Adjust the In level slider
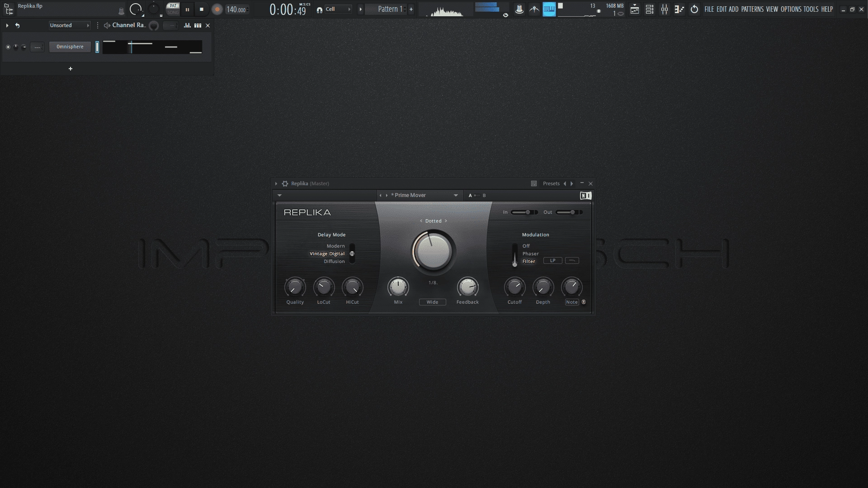 524,212
